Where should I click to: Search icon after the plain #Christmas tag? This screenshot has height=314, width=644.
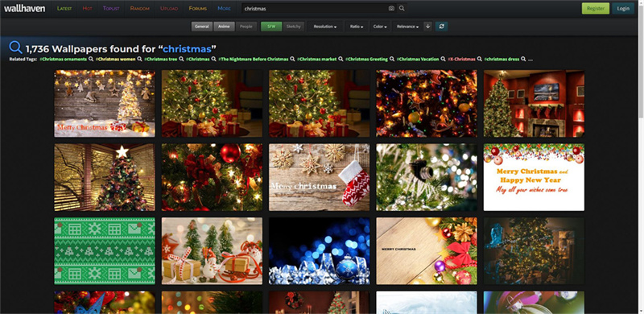click(x=213, y=60)
